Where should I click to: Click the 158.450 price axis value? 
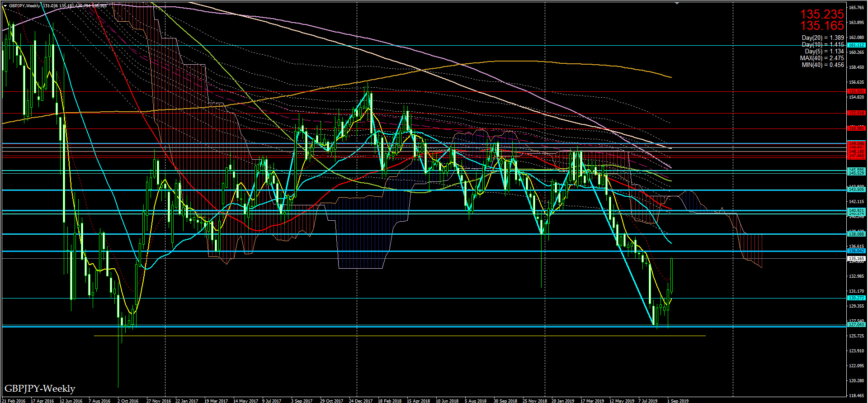[857, 67]
